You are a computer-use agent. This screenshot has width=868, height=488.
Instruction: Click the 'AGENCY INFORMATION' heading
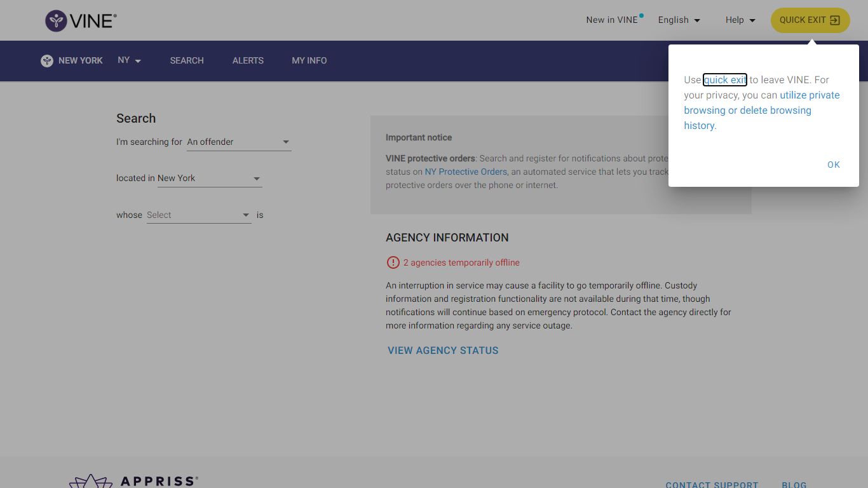pyautogui.click(x=447, y=238)
